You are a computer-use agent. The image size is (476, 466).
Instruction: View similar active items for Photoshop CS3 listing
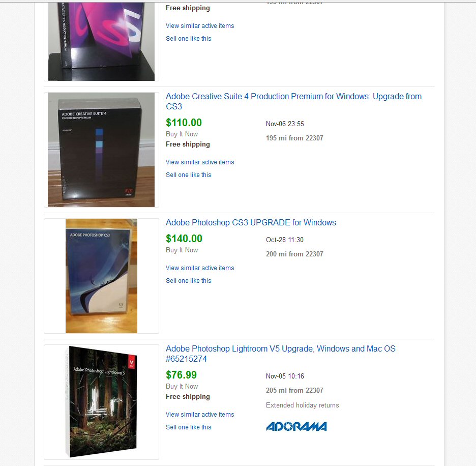200,268
